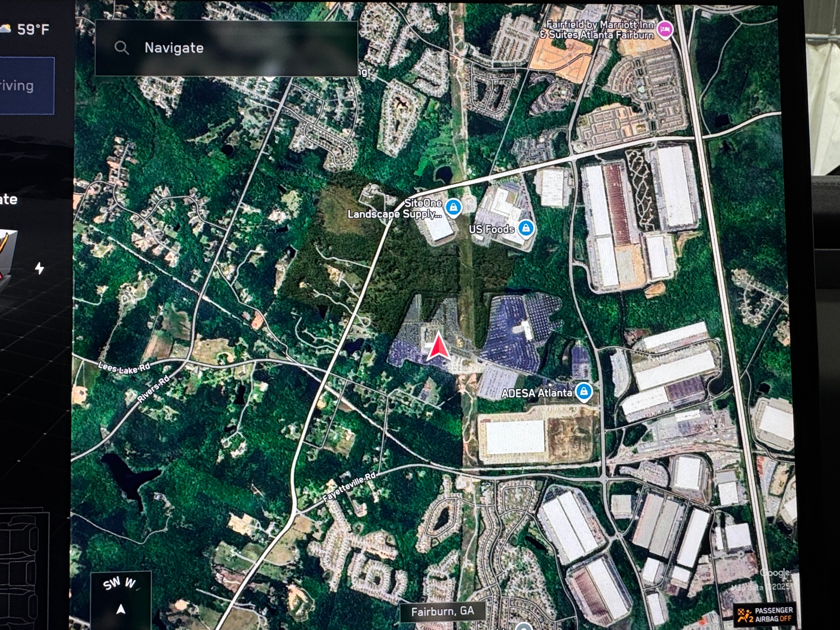Viewport: 840px width, 630px height.
Task: Tap the seat layout diagram
Action: click(x=23, y=570)
